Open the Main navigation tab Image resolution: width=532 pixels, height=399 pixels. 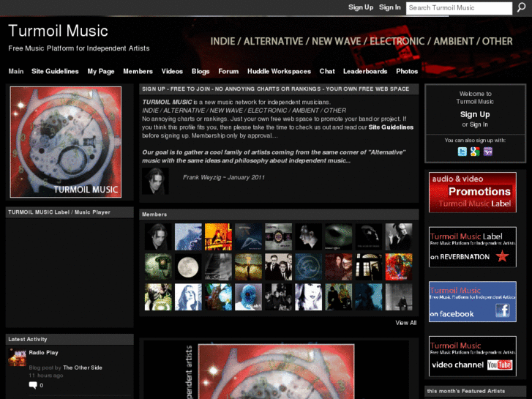point(16,71)
